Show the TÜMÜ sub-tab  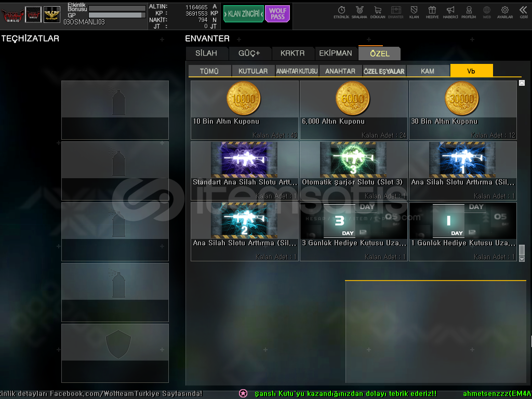pyautogui.click(x=209, y=71)
